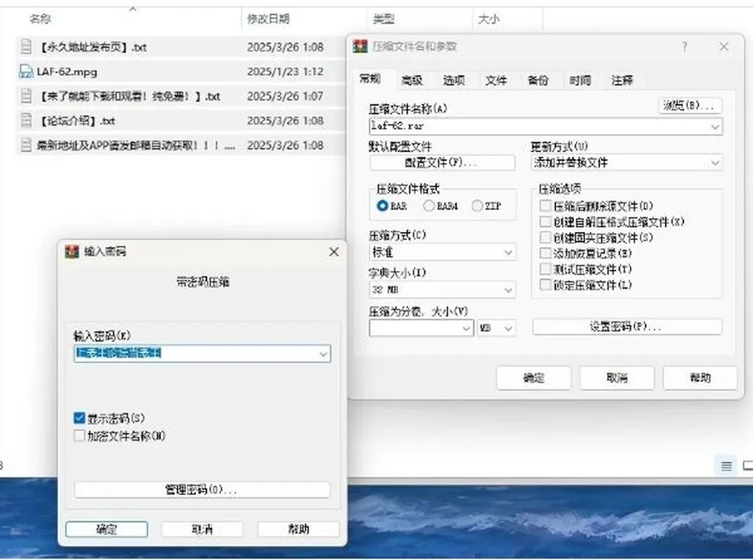Click the 浏览(B)... button
This screenshot has height=560, width=753.
pyautogui.click(x=689, y=106)
